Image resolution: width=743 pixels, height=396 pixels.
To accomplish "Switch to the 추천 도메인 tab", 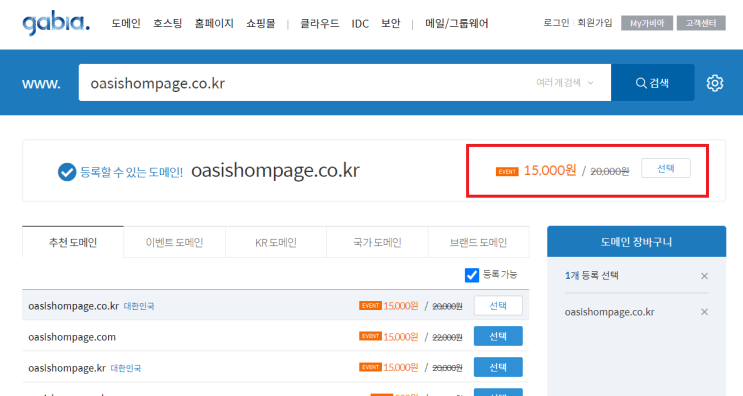I will [73, 243].
